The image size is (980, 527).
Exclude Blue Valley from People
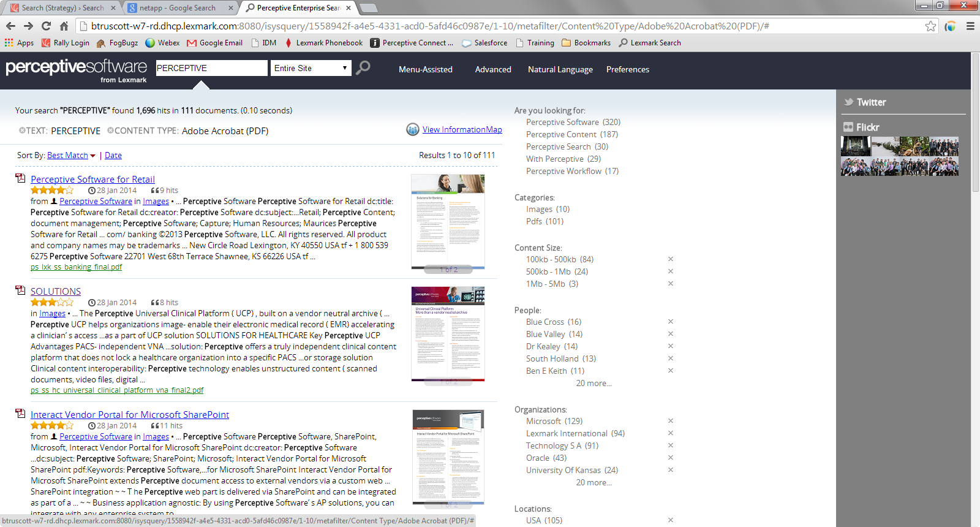[671, 334]
